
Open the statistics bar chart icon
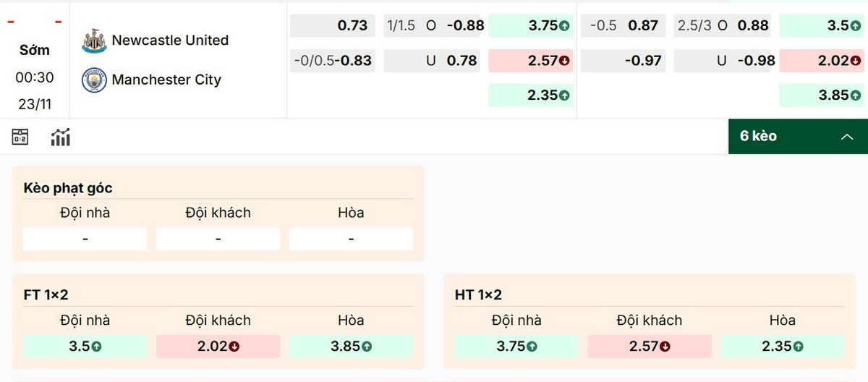[60, 137]
